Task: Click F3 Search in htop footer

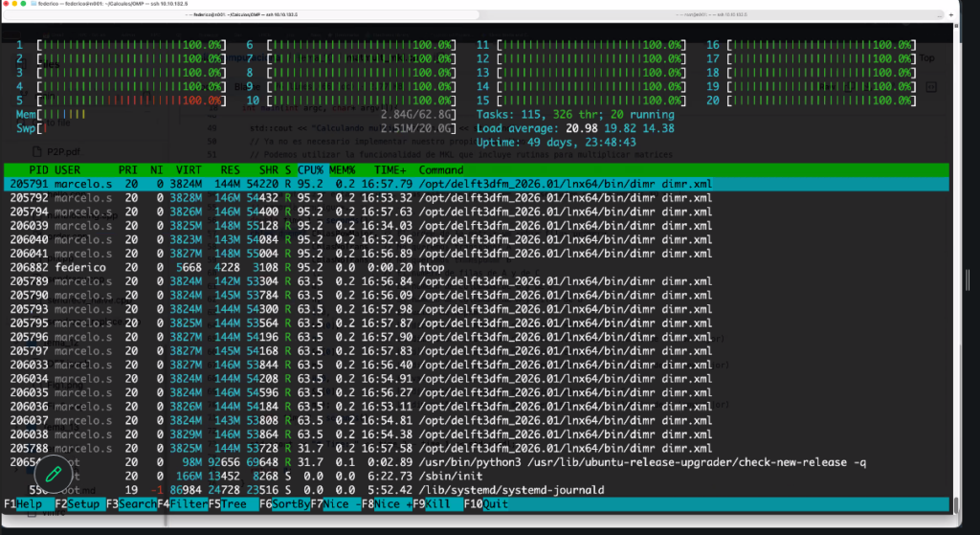Action: coord(131,503)
